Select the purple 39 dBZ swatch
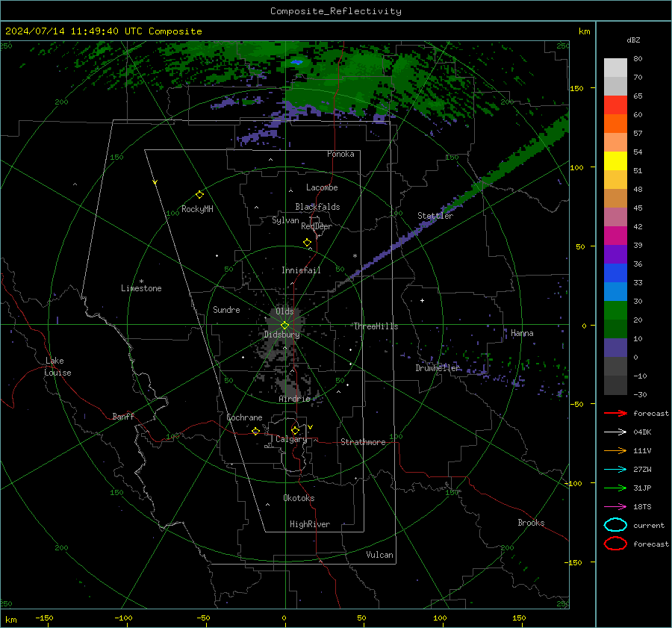Screen dimensions: 672x628 pyautogui.click(x=615, y=254)
